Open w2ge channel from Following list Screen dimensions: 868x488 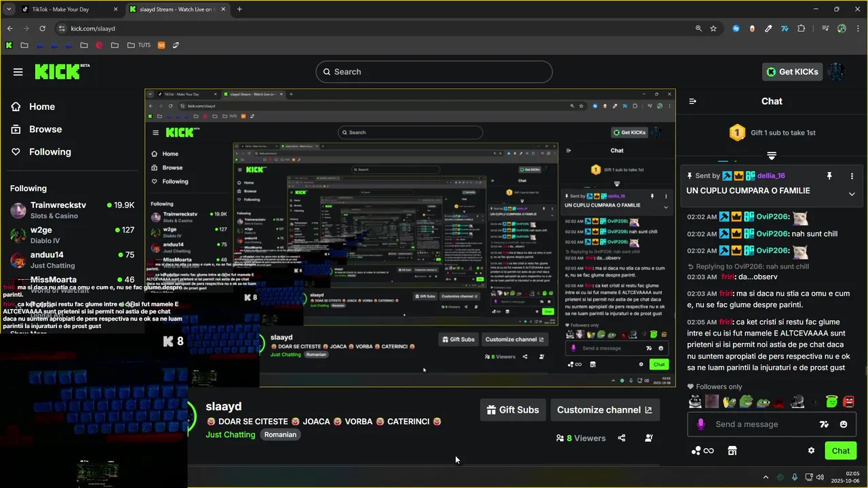73,235
